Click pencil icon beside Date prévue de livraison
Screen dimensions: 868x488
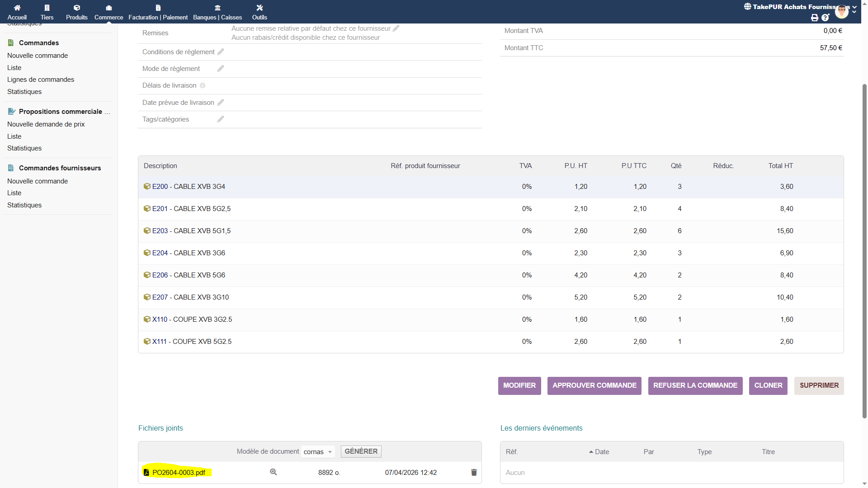221,103
